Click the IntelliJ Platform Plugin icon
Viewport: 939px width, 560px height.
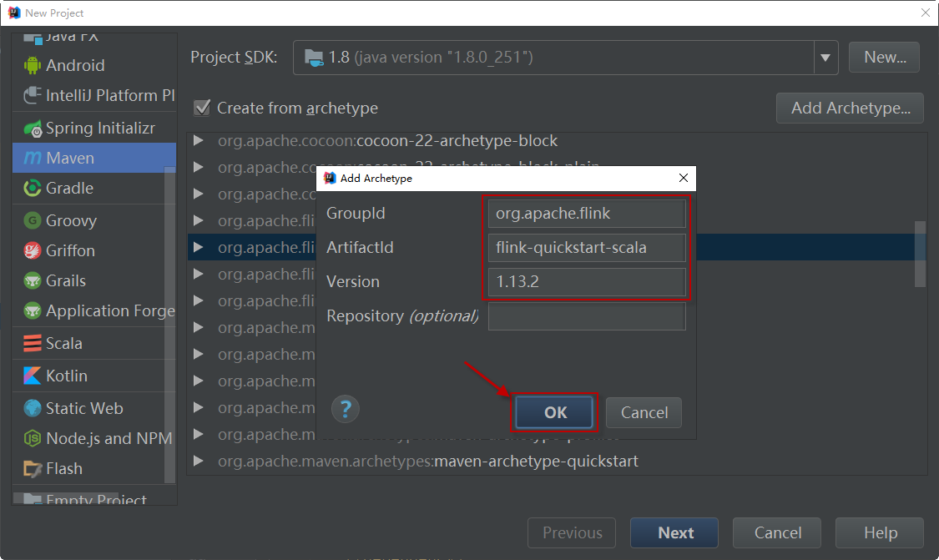click(33, 95)
